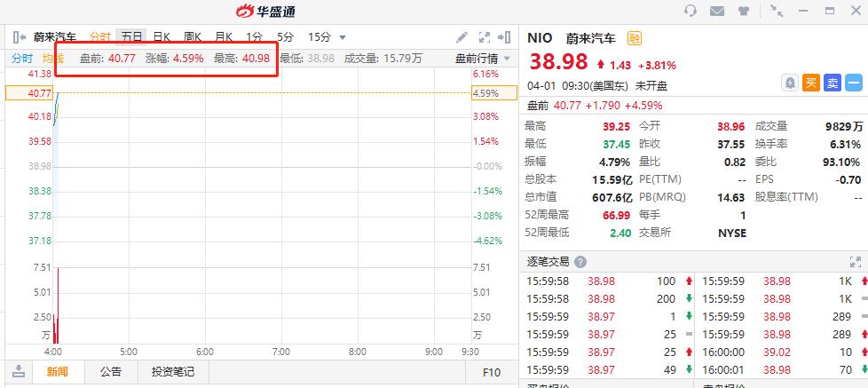868x388 pixels.
Task: Click the NIO ticker symbol
Action: click(x=540, y=37)
